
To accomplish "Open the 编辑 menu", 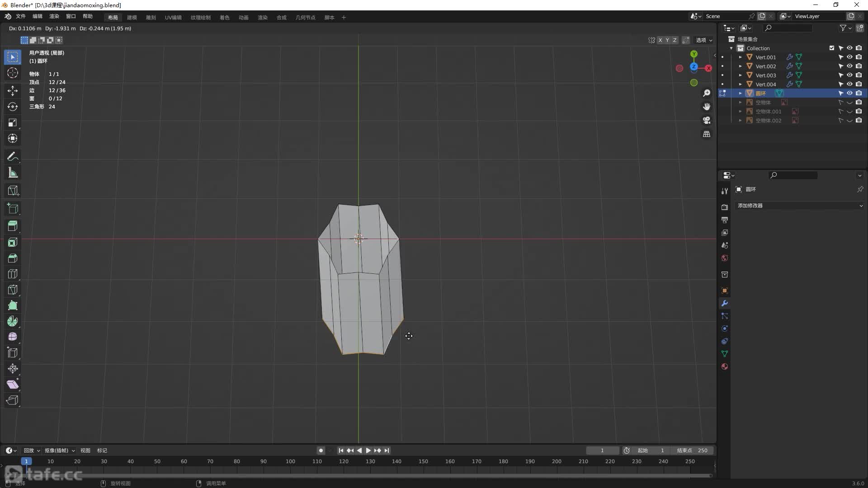I will point(38,16).
